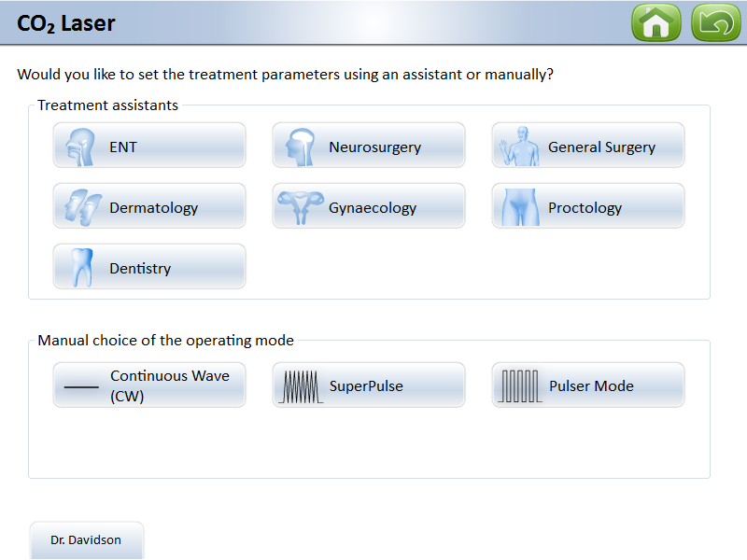Click the Proctology pelvis icon
747x560 pixels.
click(520, 207)
